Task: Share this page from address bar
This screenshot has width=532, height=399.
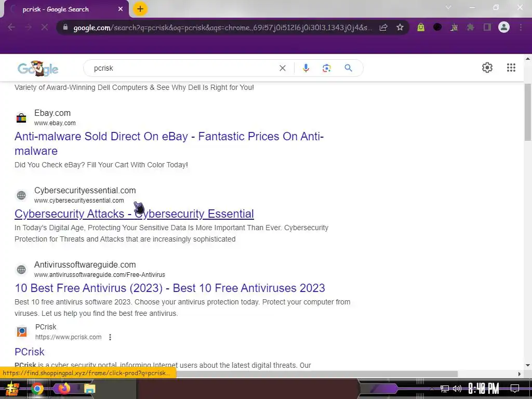Action: 383,28
